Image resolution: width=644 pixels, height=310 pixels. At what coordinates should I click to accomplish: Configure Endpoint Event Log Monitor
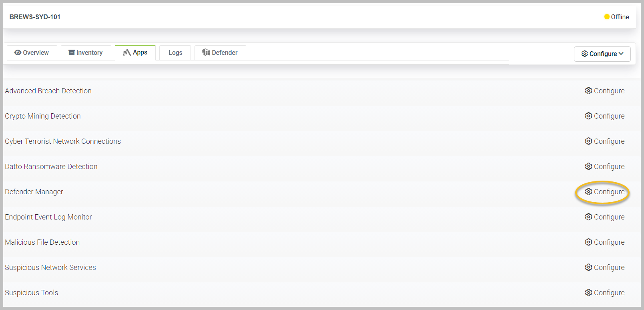[604, 217]
